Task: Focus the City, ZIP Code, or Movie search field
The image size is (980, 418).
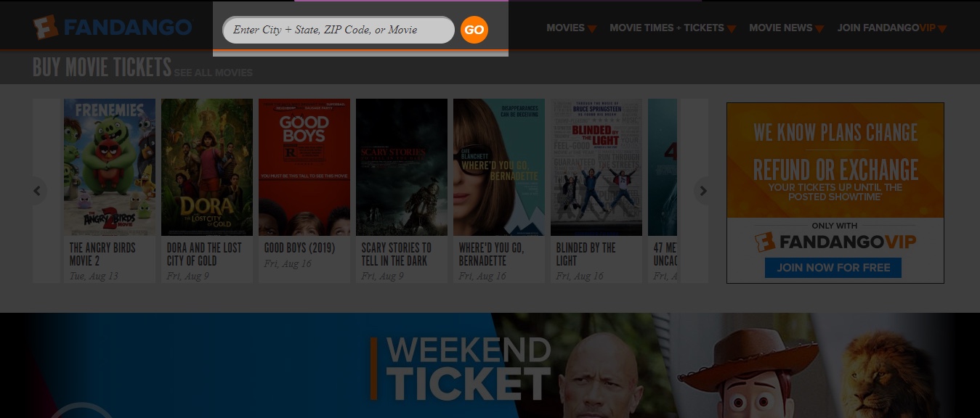Action: (339, 30)
